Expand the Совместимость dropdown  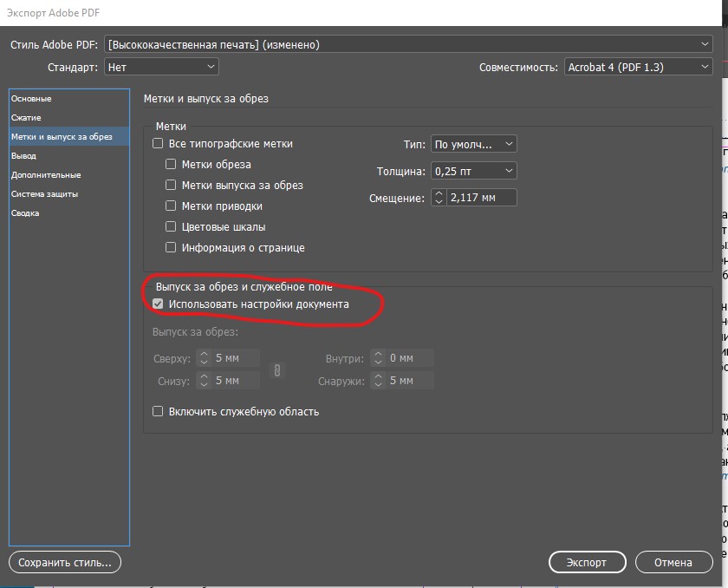click(639, 67)
